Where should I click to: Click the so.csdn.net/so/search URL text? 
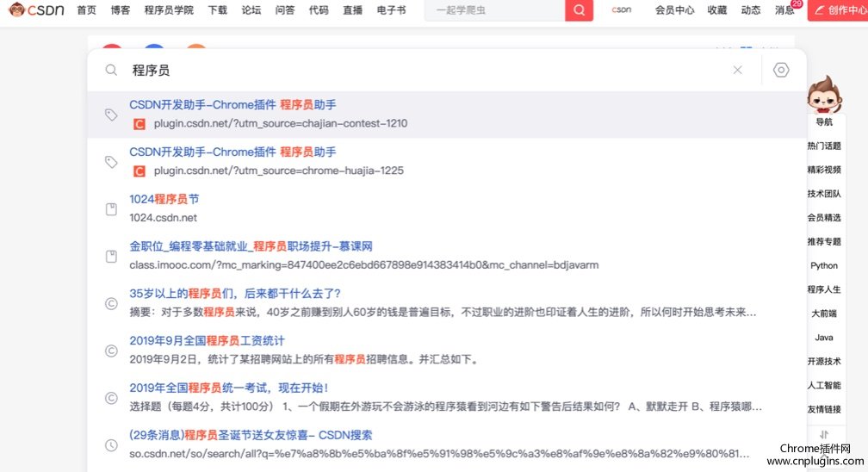pos(439,454)
